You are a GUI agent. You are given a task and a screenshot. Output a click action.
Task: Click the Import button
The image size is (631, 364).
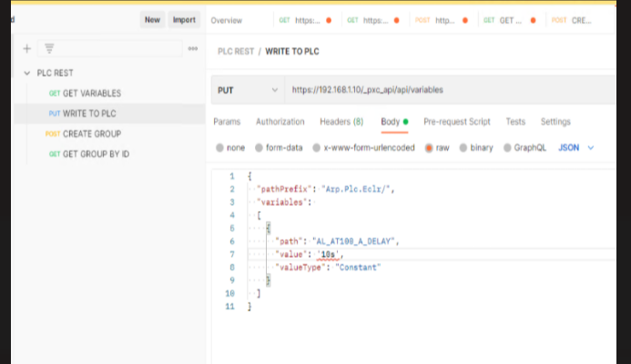pos(184,20)
